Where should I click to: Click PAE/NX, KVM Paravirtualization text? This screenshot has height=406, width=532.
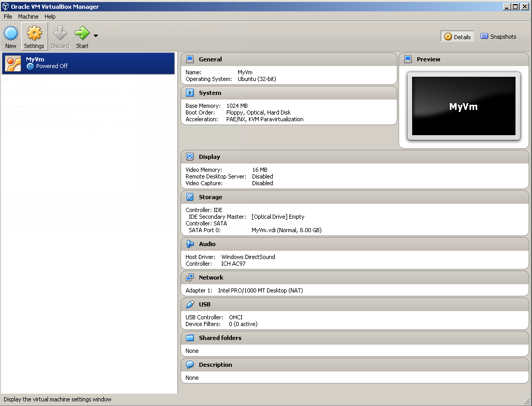[x=264, y=119]
